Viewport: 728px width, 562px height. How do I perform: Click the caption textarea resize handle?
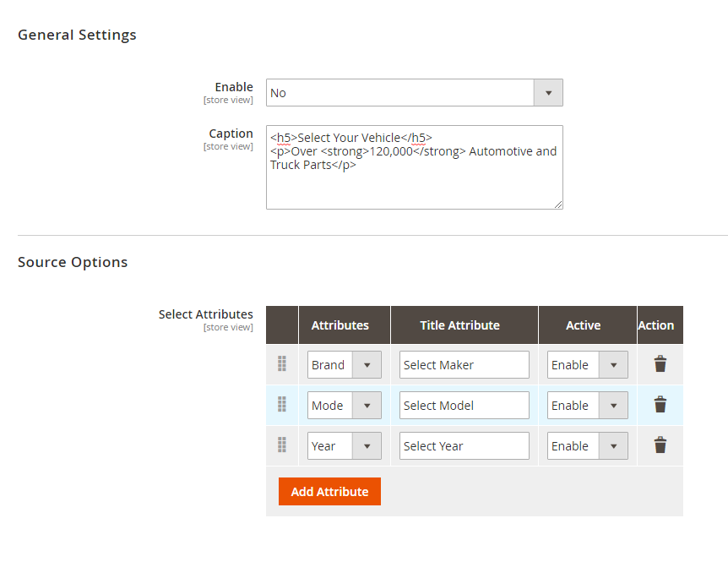[x=558, y=205]
